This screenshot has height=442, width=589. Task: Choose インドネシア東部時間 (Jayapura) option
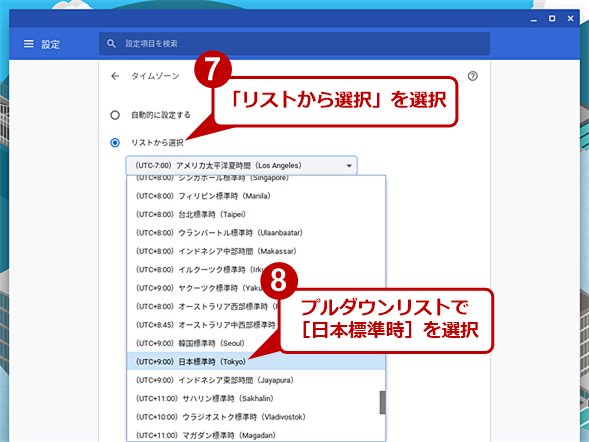(256, 380)
